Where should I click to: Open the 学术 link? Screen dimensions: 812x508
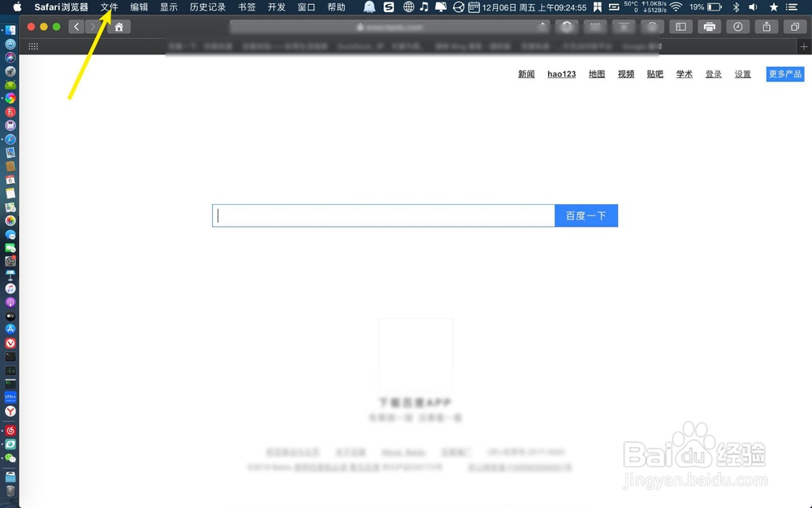point(684,74)
